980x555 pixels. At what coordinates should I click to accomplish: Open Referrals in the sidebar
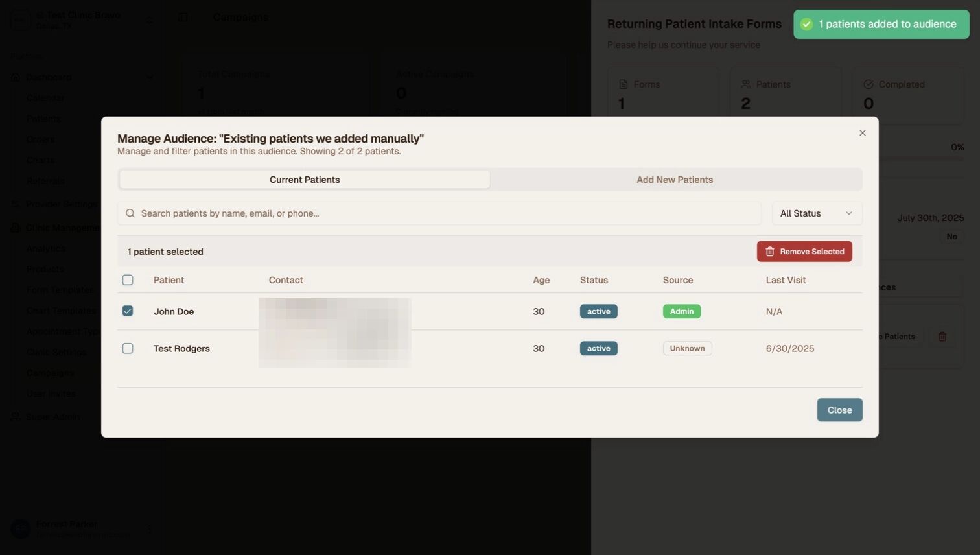[45, 181]
